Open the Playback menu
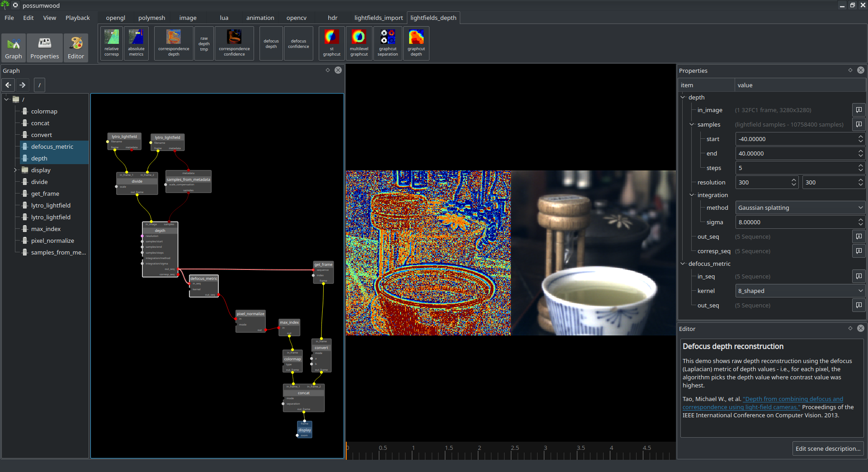Image resolution: width=868 pixels, height=472 pixels. [78, 18]
